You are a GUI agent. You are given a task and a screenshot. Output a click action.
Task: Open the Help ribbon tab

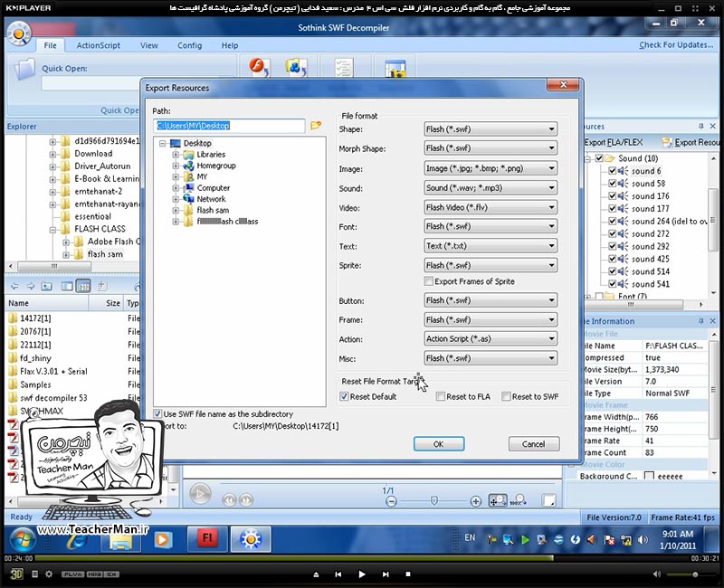click(x=230, y=45)
